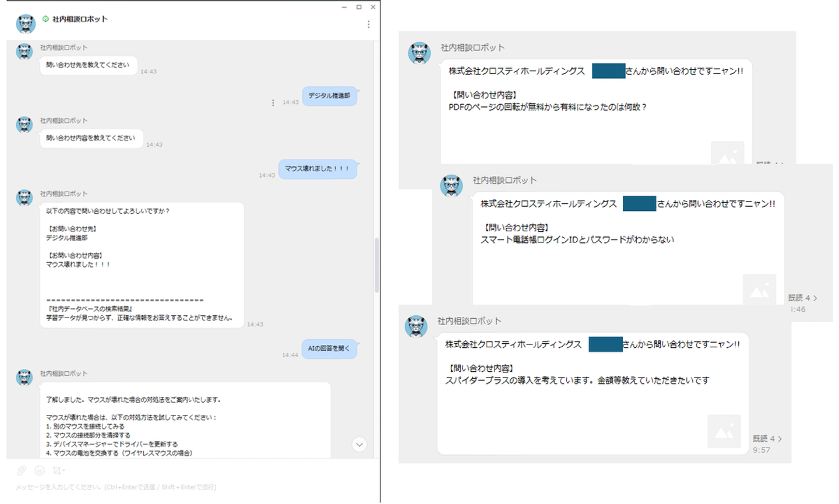This screenshot has height=504, width=839.
Task: Click the AIの回答を聞く bubble
Action: tap(329, 348)
